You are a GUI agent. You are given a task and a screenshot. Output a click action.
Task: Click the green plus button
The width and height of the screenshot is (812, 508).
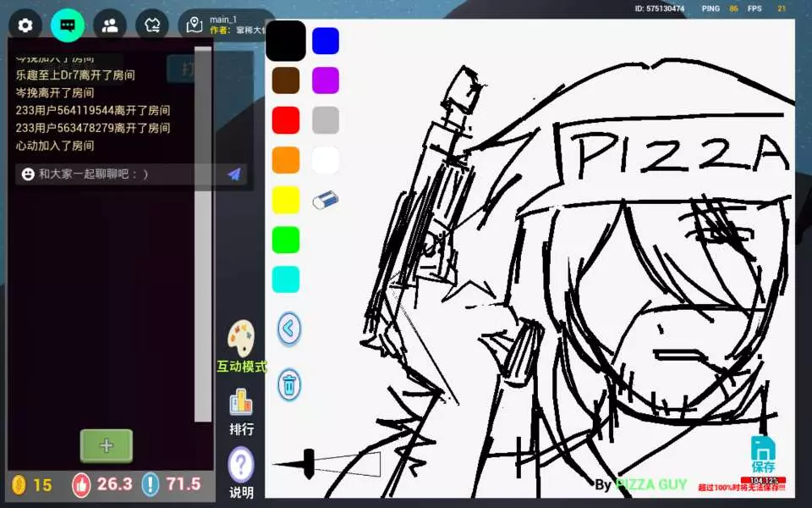pyautogui.click(x=107, y=446)
